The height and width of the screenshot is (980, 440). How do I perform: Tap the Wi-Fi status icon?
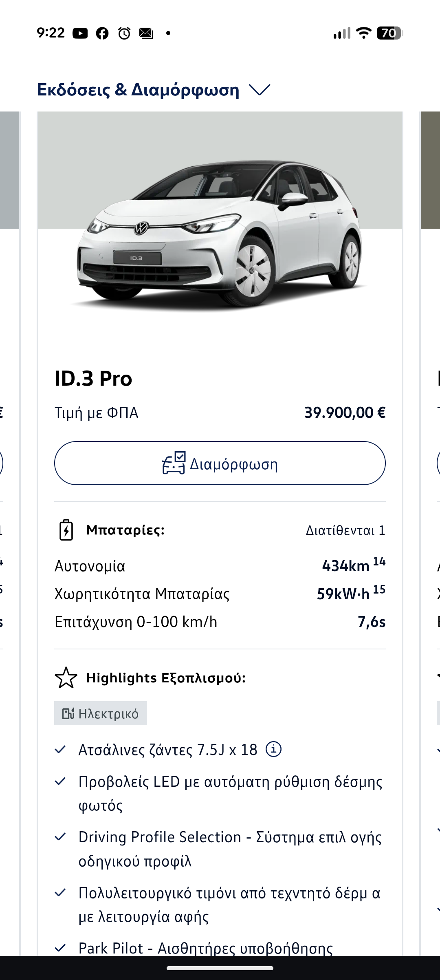(x=363, y=33)
